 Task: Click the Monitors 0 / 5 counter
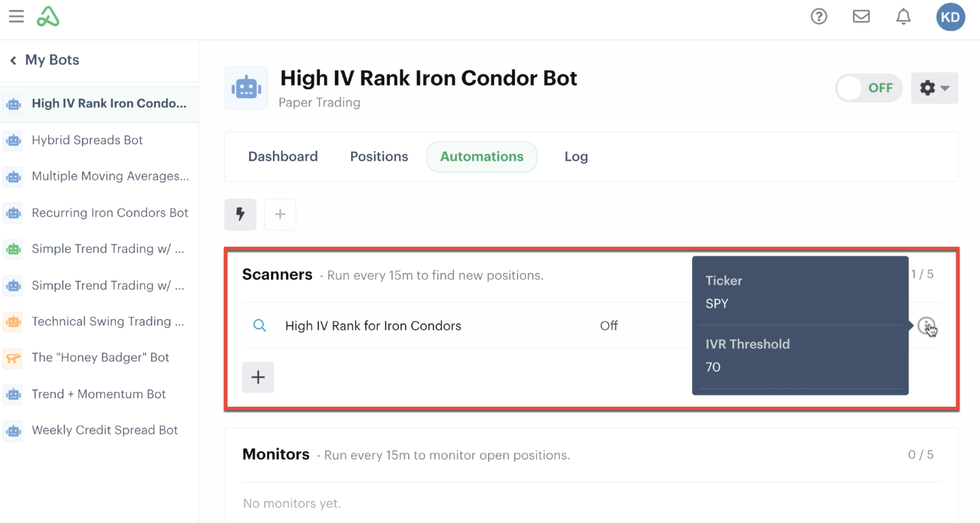[921, 455]
